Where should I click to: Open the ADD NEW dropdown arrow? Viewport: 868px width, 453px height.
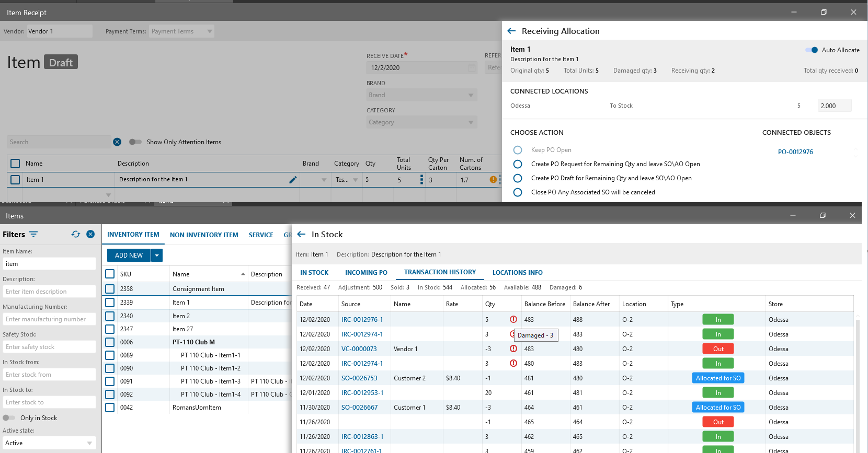pyautogui.click(x=157, y=255)
